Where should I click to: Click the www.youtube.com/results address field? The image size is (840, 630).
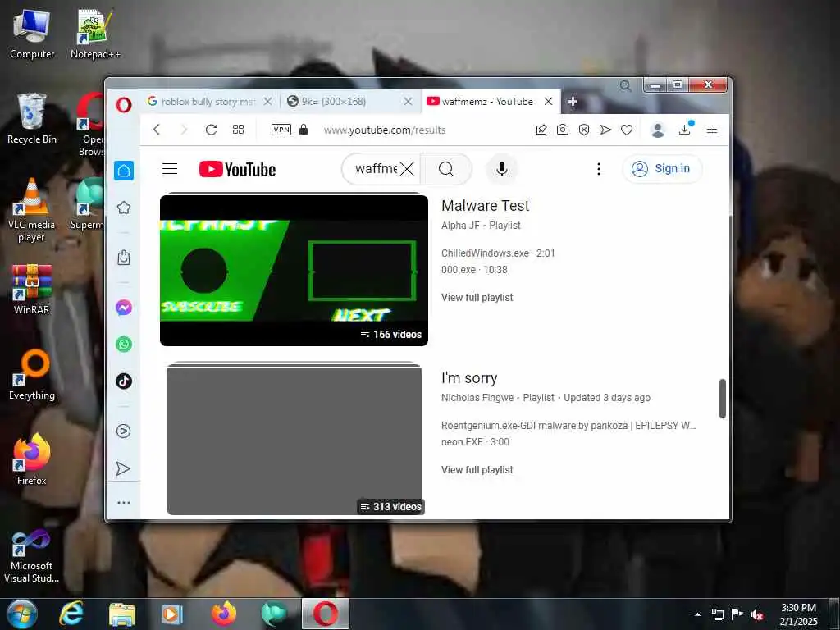coord(385,130)
